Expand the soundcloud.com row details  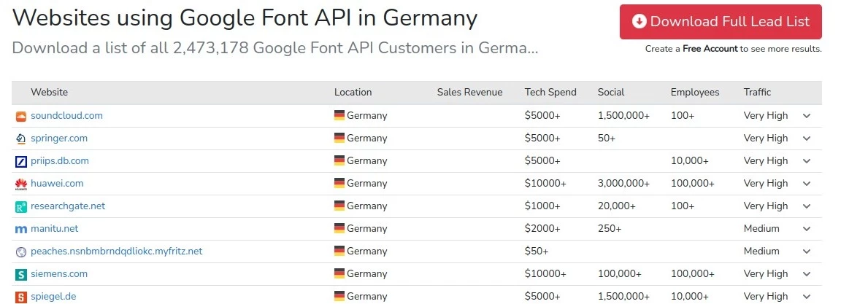807,116
